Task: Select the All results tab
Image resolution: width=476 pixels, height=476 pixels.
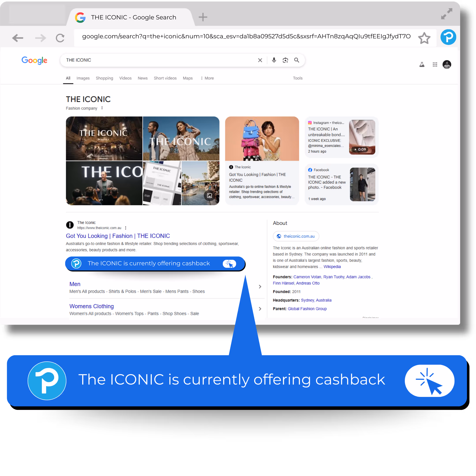Action: (x=68, y=78)
